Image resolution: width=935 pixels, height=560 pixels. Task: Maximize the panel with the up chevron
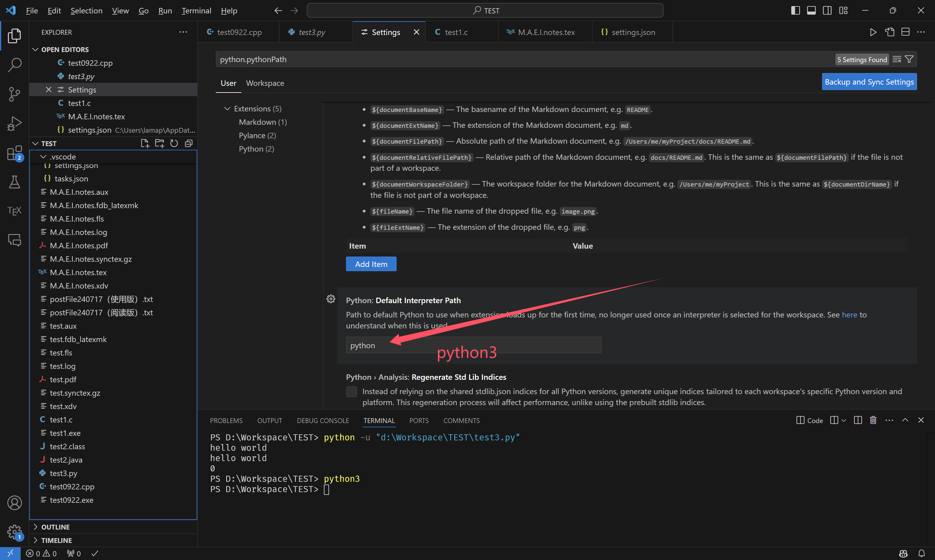905,420
